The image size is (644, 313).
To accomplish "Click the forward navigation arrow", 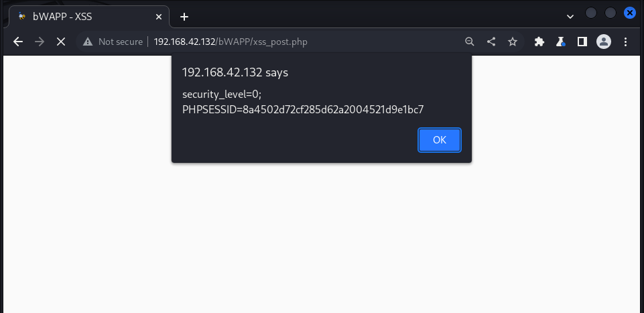I will point(40,42).
